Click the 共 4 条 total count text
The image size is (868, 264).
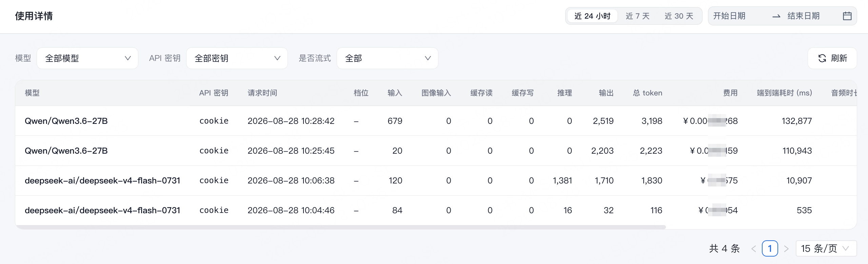(x=724, y=248)
